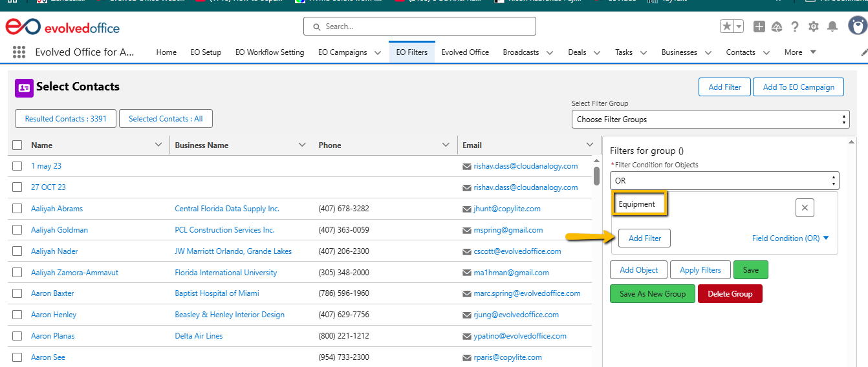Click the green Save button
The width and height of the screenshot is (868, 367).
tap(750, 270)
